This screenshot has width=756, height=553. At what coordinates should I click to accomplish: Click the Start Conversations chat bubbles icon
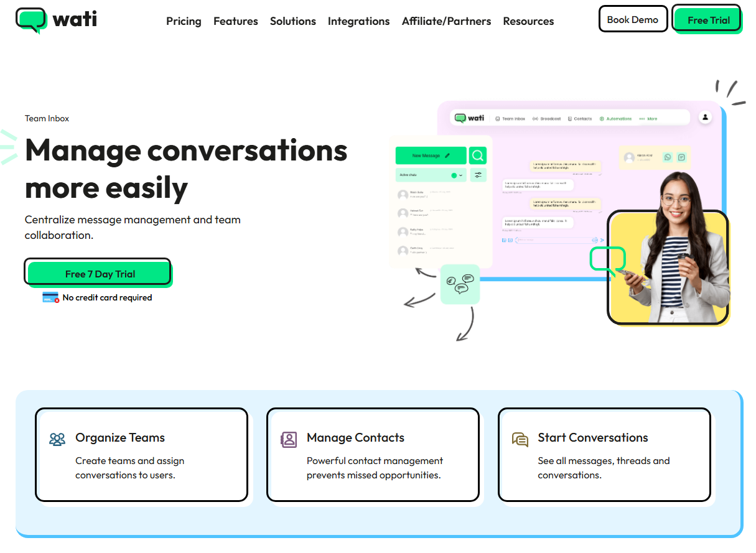(x=520, y=440)
